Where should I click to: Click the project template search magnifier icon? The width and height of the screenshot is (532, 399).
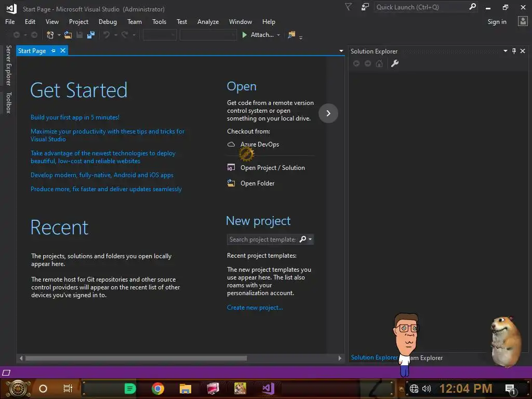(303, 239)
